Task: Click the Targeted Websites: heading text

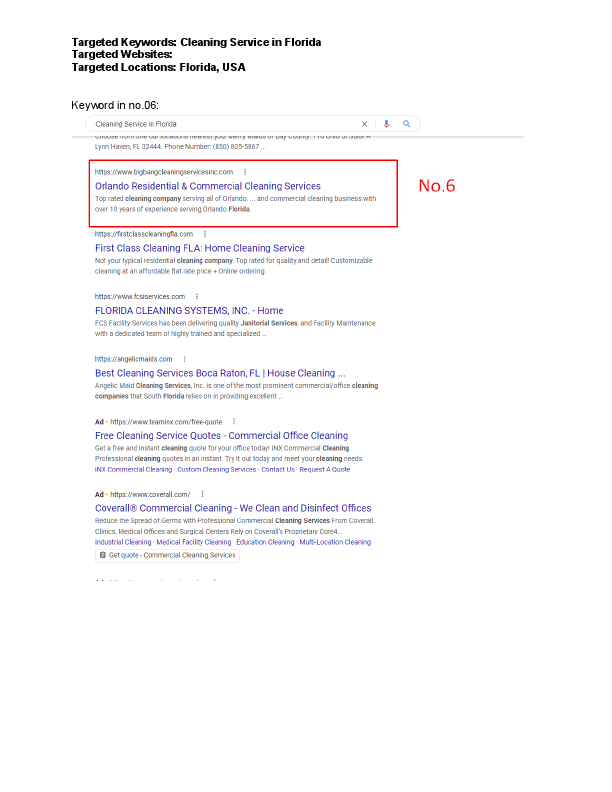Action: 122,55
